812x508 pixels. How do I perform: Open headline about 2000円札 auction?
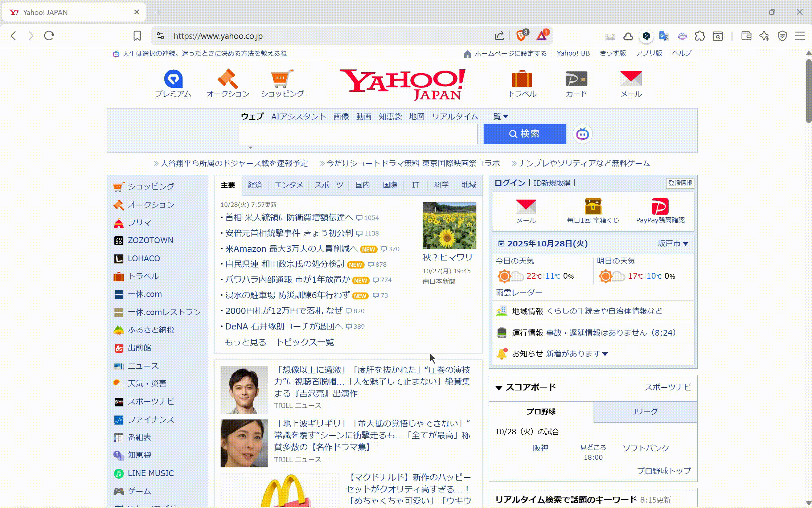click(x=284, y=311)
